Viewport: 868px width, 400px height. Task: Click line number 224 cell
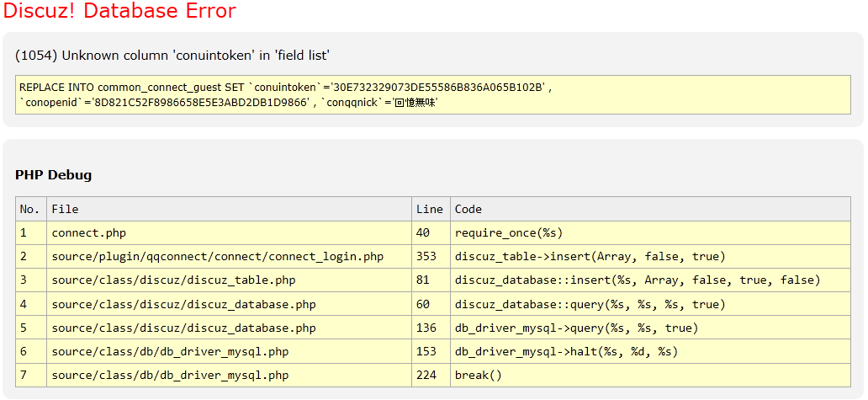tap(426, 375)
